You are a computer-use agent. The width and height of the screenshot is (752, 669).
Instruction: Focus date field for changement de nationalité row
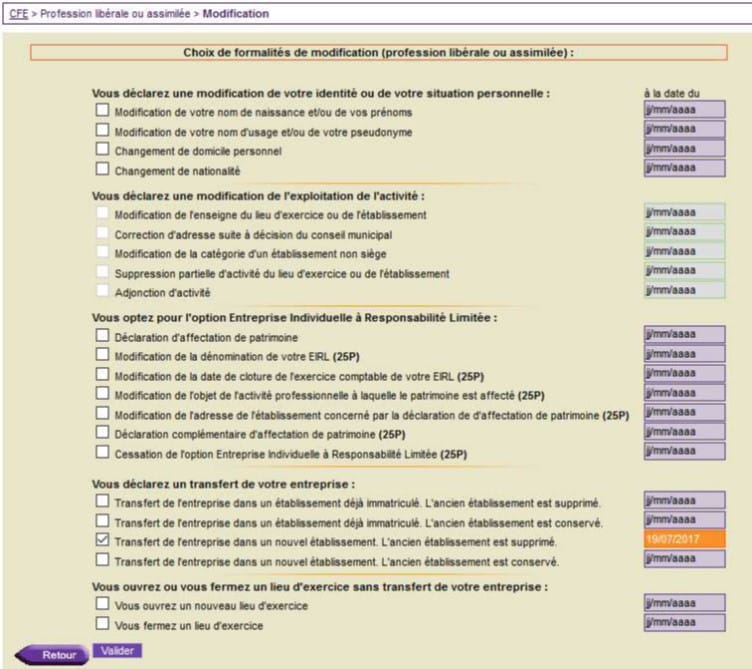pyautogui.click(x=684, y=168)
